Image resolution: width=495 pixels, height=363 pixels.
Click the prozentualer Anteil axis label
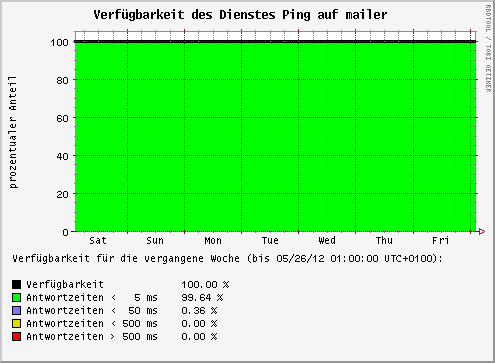tap(13, 132)
